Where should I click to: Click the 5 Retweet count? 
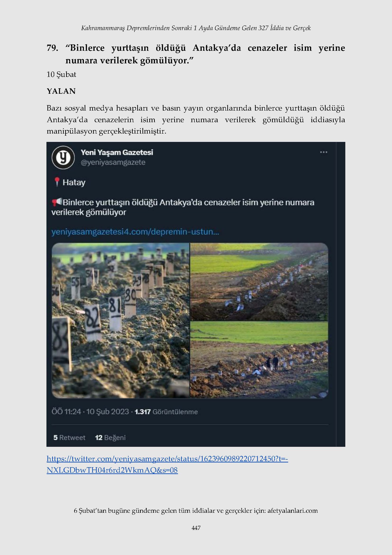69,438
